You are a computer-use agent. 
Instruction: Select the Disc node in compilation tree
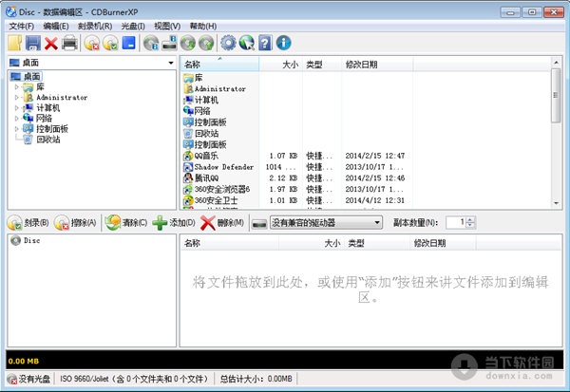[x=32, y=240]
